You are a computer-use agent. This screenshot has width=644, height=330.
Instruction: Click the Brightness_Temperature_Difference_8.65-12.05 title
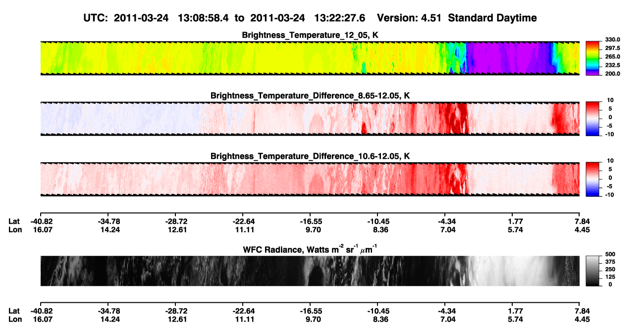[x=310, y=95]
